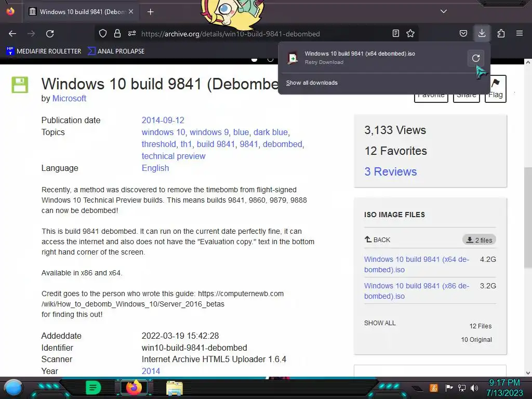Open File Explorer from taskbar
Image resolution: width=532 pixels, height=399 pixels.
pyautogui.click(x=175, y=388)
